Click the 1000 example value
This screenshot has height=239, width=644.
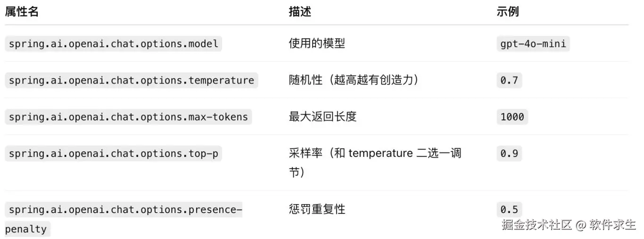512,117
